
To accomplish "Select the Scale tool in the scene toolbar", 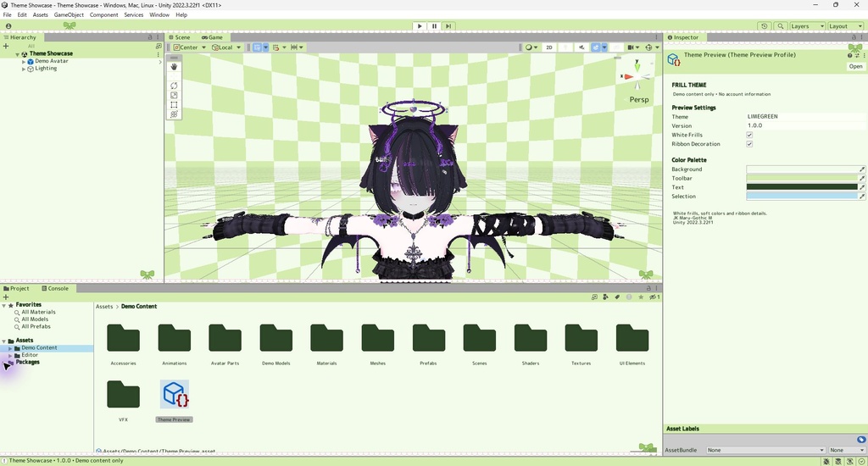I will [174, 95].
